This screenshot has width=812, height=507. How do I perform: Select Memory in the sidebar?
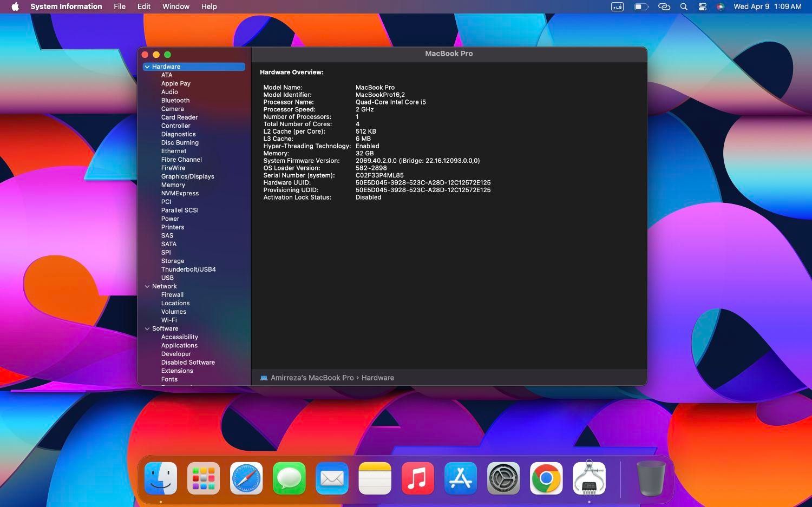(173, 185)
